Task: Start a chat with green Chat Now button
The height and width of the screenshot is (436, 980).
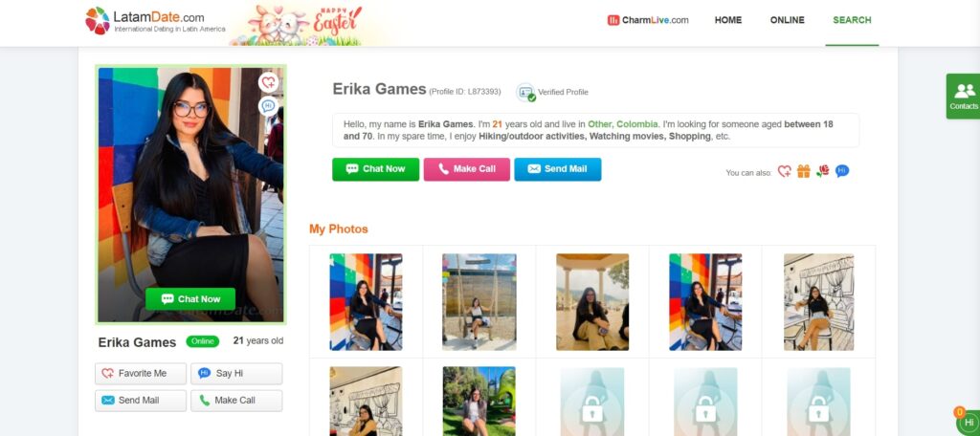Action: tap(375, 169)
